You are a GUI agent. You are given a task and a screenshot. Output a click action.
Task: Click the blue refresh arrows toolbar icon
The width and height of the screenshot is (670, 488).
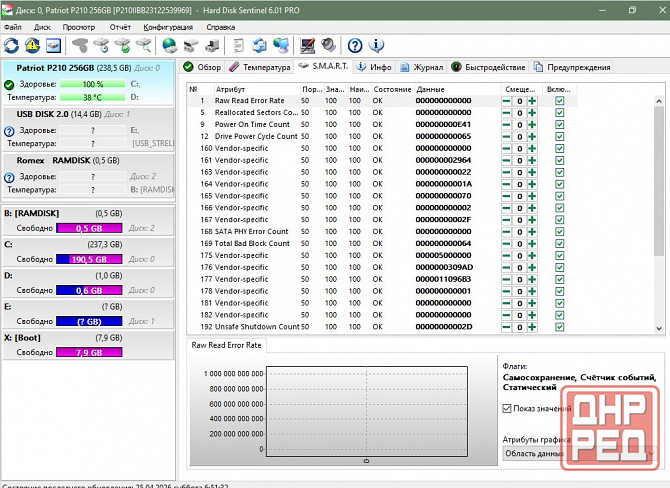[12, 45]
